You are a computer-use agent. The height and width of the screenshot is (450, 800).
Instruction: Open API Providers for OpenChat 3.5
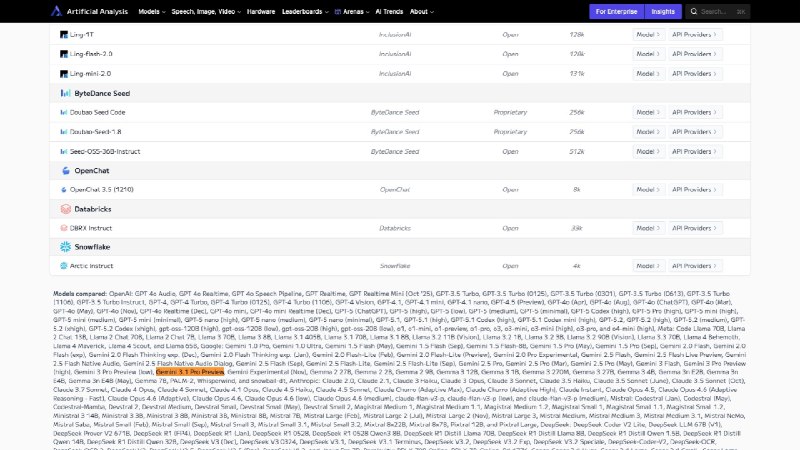click(x=694, y=189)
